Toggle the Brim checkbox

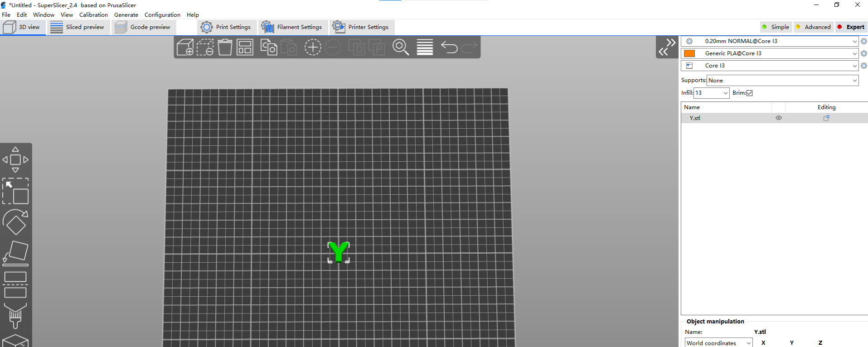click(750, 93)
